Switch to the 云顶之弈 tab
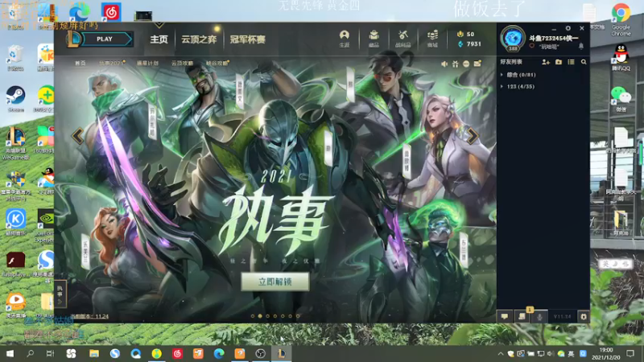This screenshot has height=362, width=644. [199, 39]
